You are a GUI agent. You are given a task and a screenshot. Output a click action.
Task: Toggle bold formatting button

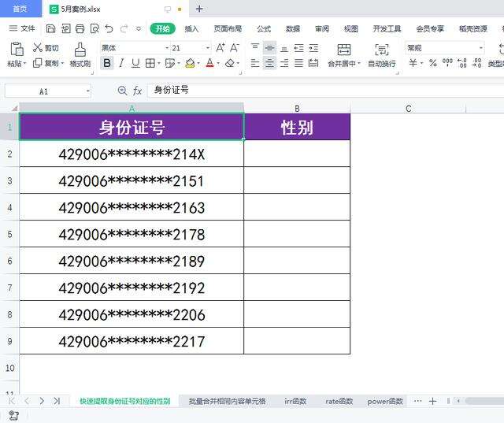[x=107, y=63]
